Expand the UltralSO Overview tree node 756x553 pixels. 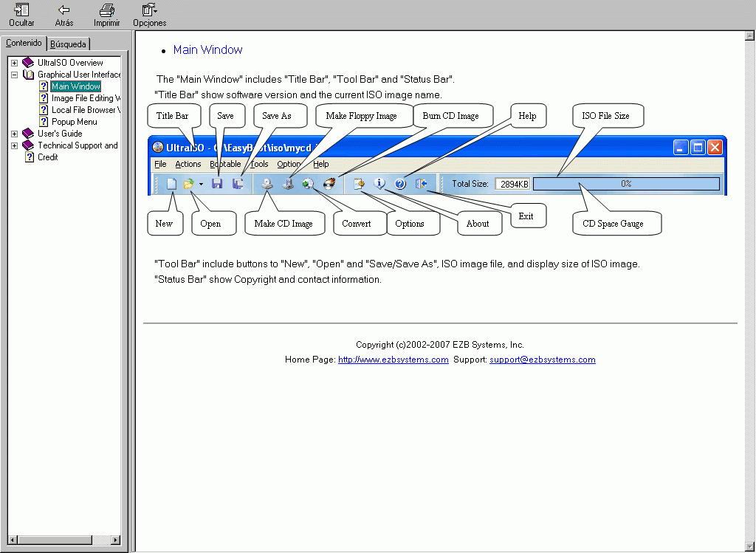tap(14, 62)
